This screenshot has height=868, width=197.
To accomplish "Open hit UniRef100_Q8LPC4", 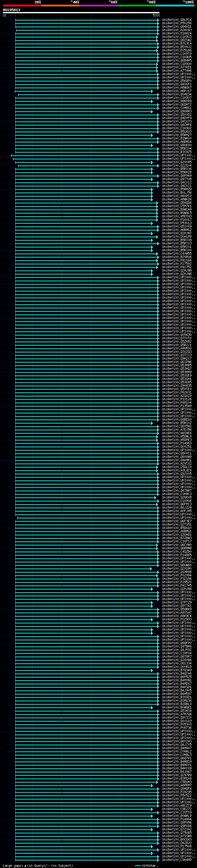I will [x=177, y=20].
